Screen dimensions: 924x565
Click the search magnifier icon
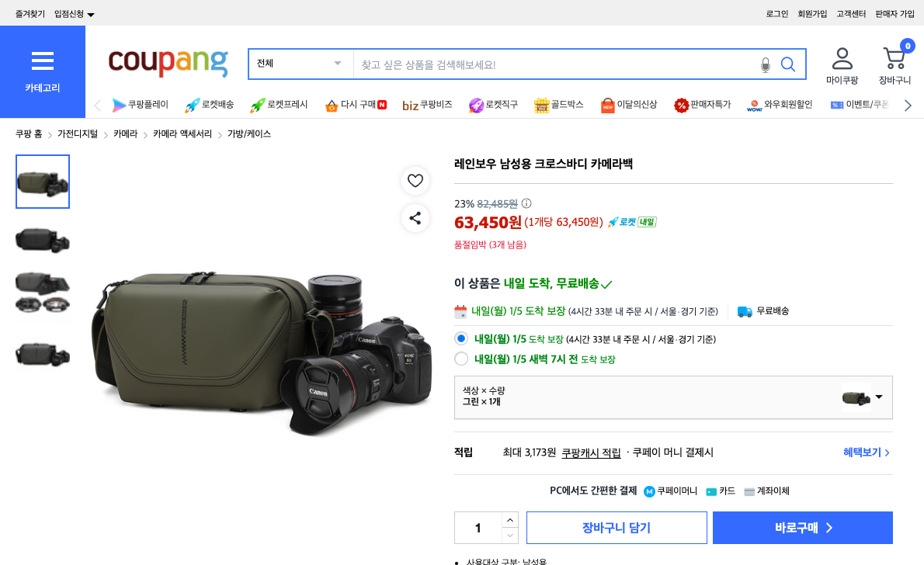point(788,64)
